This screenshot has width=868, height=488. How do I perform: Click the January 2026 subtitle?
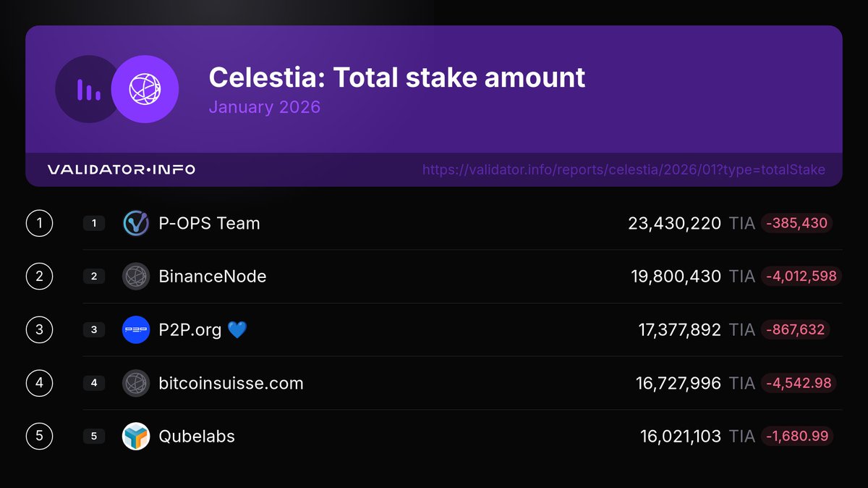tap(265, 107)
